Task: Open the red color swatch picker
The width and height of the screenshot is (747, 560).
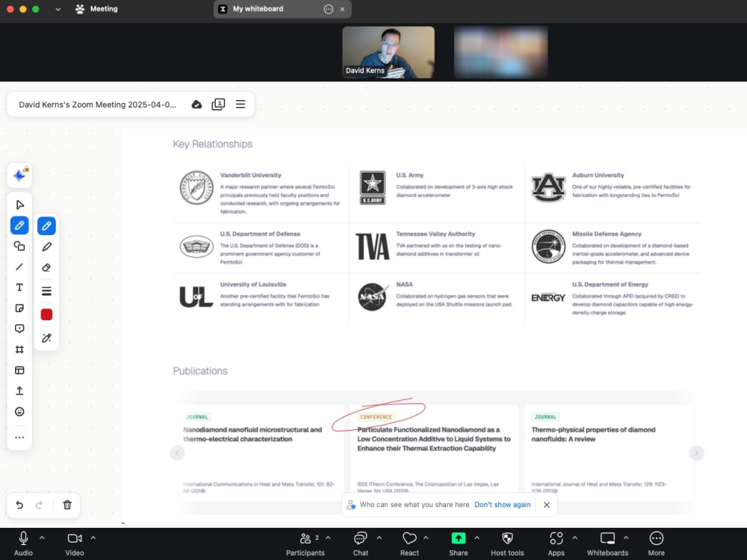Action: click(46, 315)
